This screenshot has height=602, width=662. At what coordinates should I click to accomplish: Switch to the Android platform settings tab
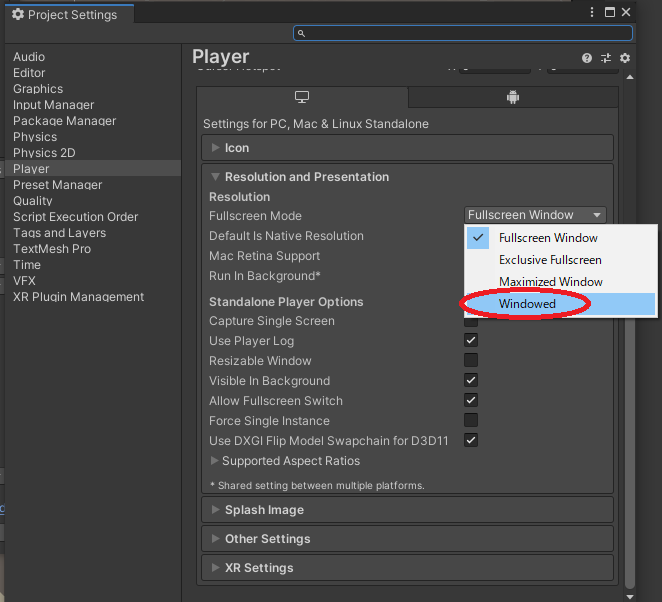[513, 97]
